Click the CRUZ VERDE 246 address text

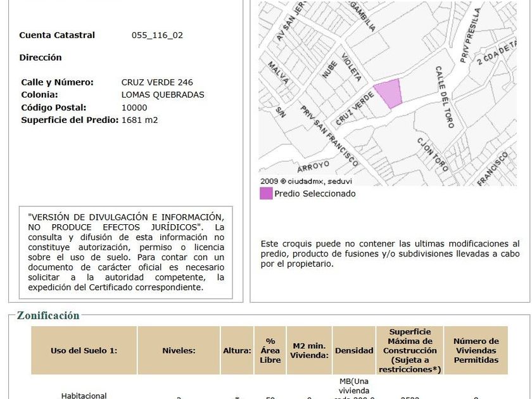pyautogui.click(x=157, y=82)
